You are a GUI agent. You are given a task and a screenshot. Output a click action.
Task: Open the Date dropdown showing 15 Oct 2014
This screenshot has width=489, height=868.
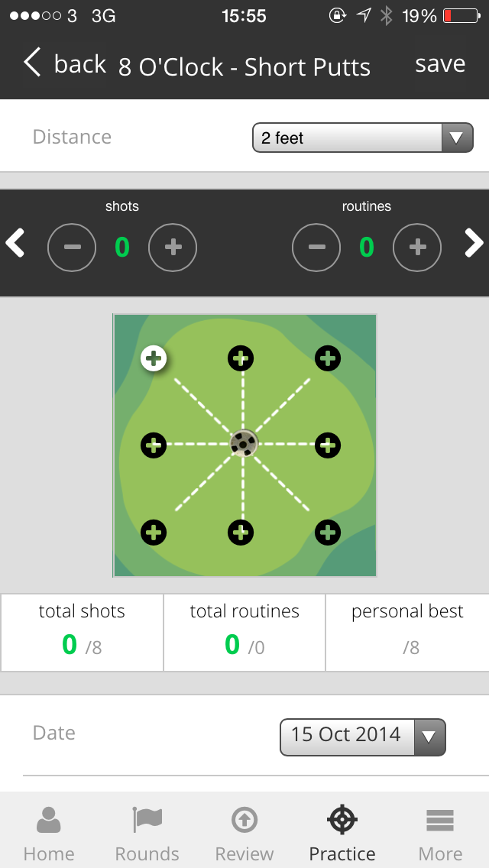[x=363, y=737]
